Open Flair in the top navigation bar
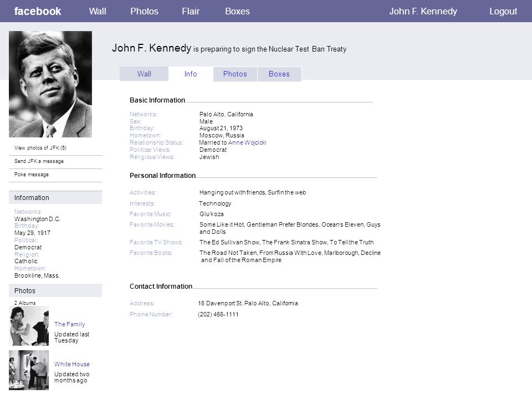The width and height of the screenshot is (532, 399). (191, 11)
